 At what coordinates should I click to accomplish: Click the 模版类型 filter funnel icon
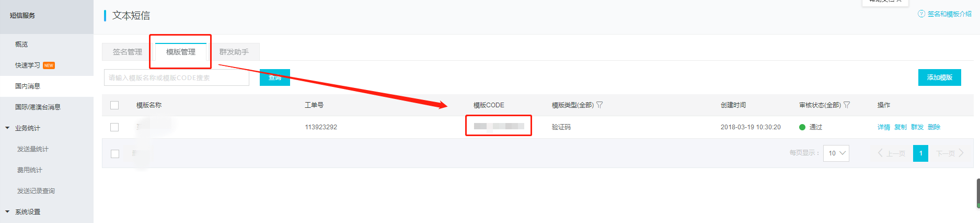coord(599,105)
